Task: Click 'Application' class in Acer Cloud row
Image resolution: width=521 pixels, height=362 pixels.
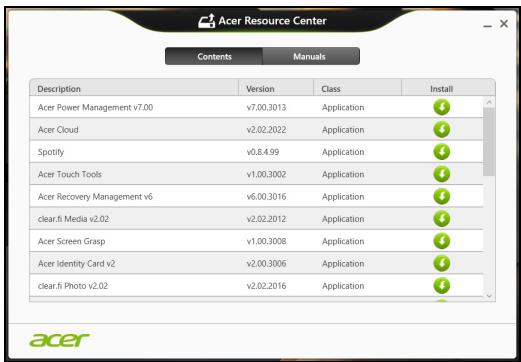Action: [x=343, y=130]
